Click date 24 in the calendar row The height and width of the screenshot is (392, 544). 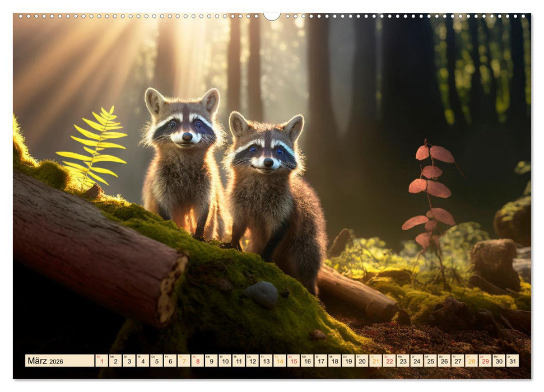click(x=416, y=362)
